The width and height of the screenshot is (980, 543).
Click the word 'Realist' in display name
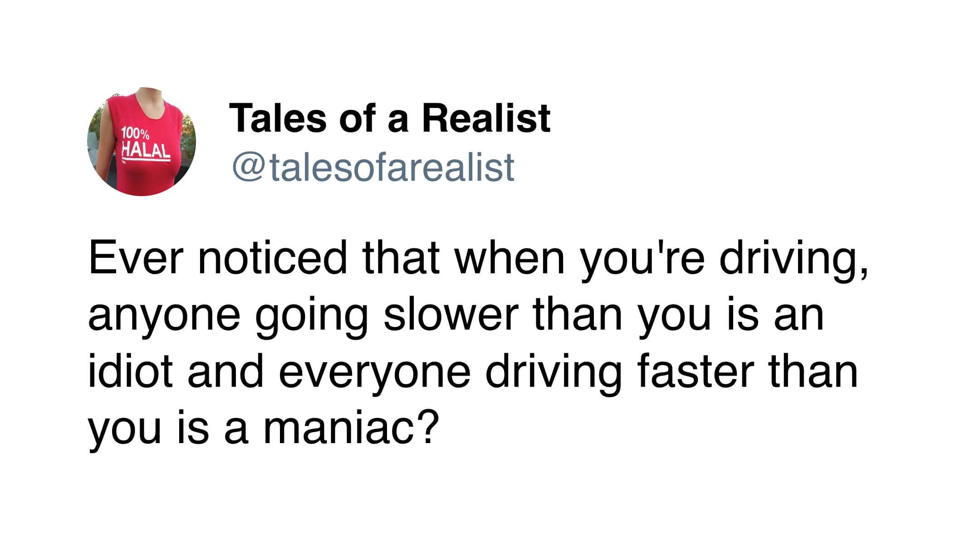[486, 118]
